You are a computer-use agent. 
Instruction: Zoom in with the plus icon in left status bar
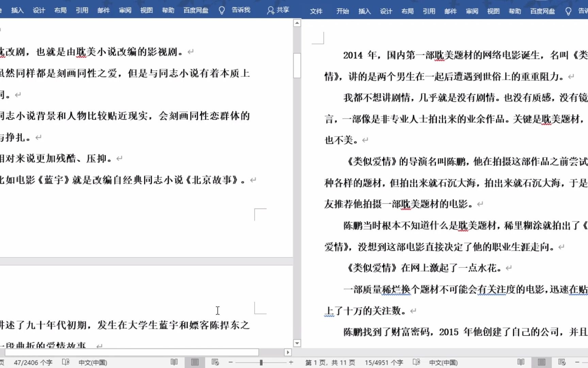tap(291, 363)
